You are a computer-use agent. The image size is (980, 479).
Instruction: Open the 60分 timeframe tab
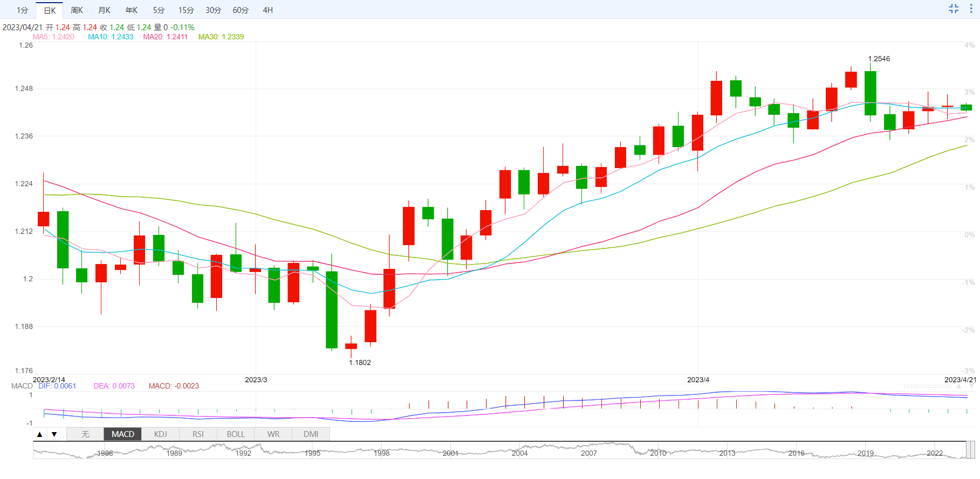point(241,10)
